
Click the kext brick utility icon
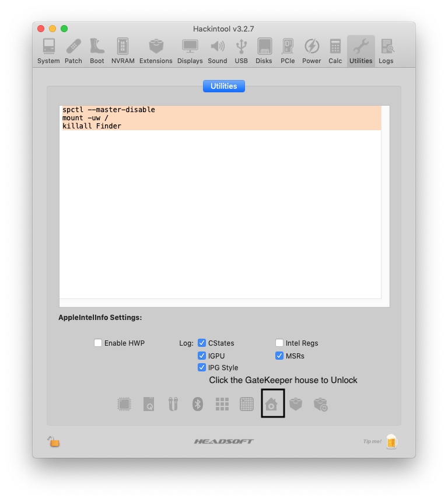[296, 404]
